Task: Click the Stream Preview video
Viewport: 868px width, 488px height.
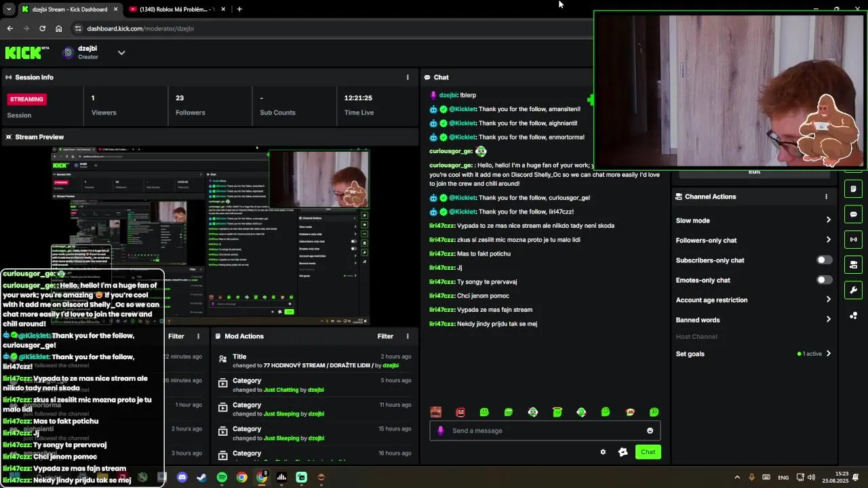Action: (x=211, y=236)
